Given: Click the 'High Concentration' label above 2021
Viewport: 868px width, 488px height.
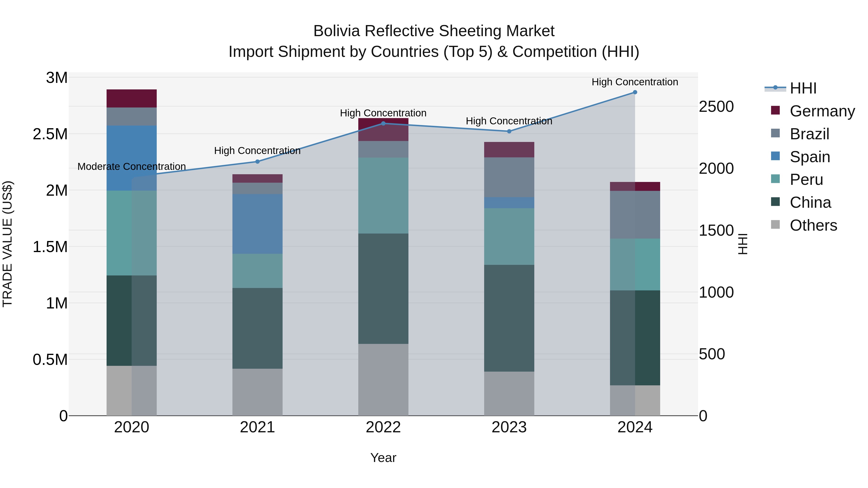Looking at the screenshot, I should point(258,151).
